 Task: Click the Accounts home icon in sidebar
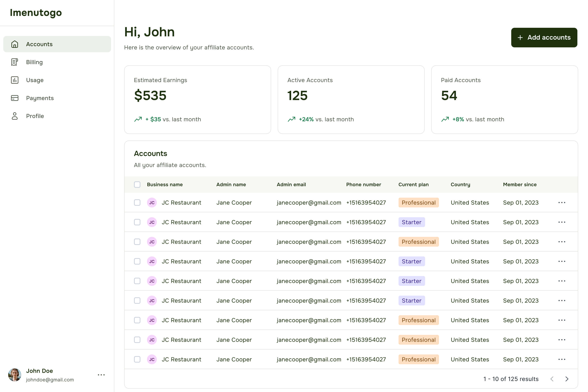click(15, 44)
